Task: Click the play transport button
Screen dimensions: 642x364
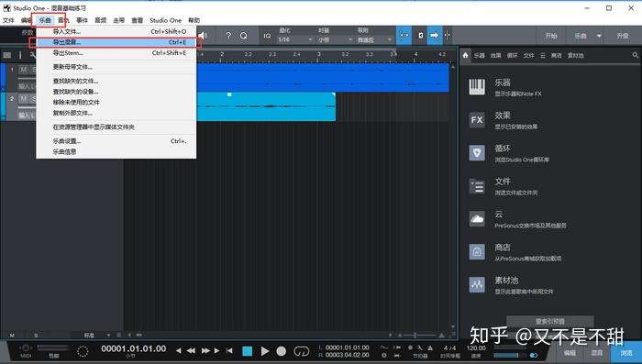Action: [x=265, y=351]
